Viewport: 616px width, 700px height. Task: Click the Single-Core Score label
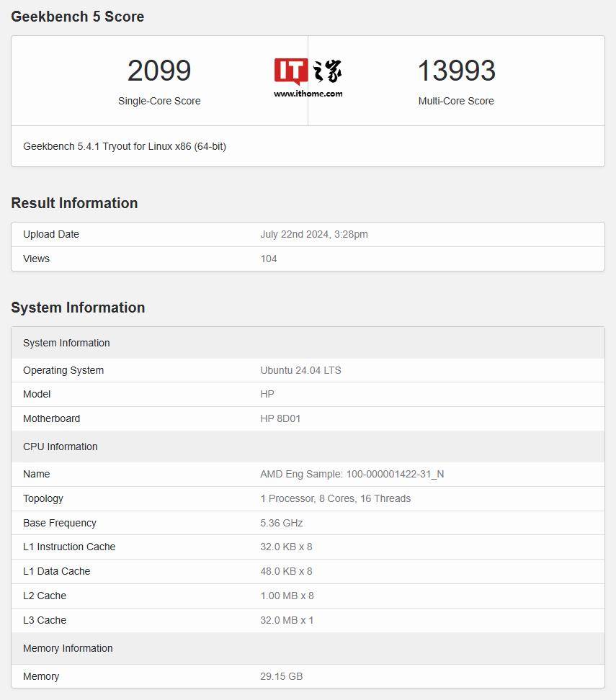point(159,101)
